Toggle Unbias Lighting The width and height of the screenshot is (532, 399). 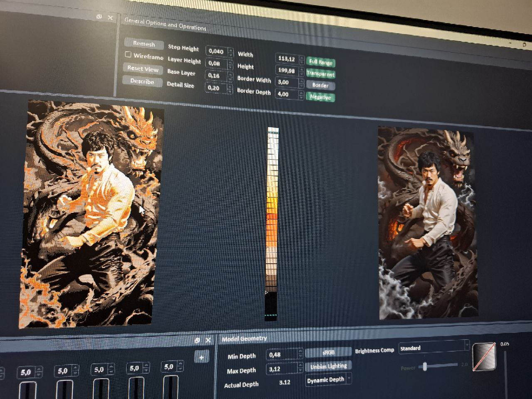point(328,366)
